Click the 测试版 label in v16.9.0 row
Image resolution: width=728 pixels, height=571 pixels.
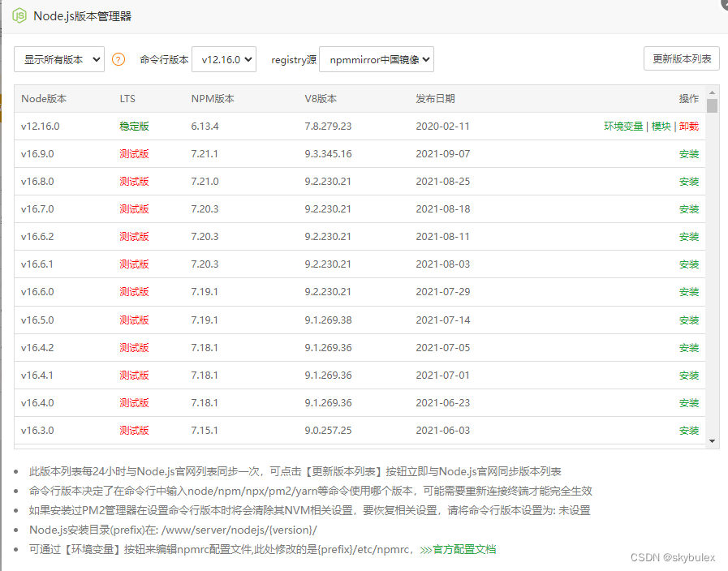click(x=134, y=154)
